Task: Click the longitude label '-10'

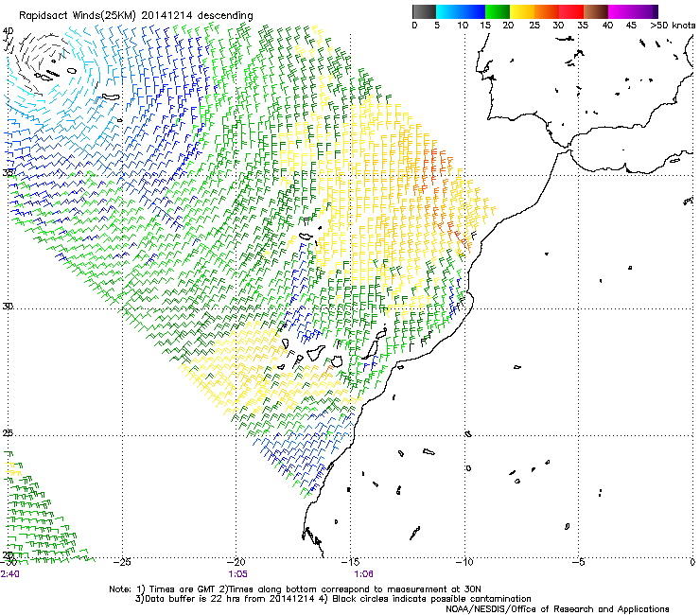Action: pyautogui.click(x=464, y=562)
